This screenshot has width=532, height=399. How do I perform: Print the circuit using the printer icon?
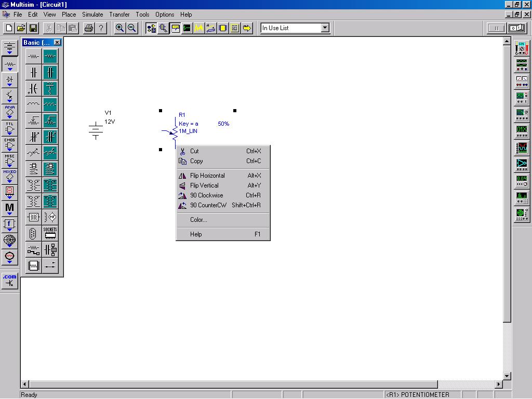tap(88, 28)
